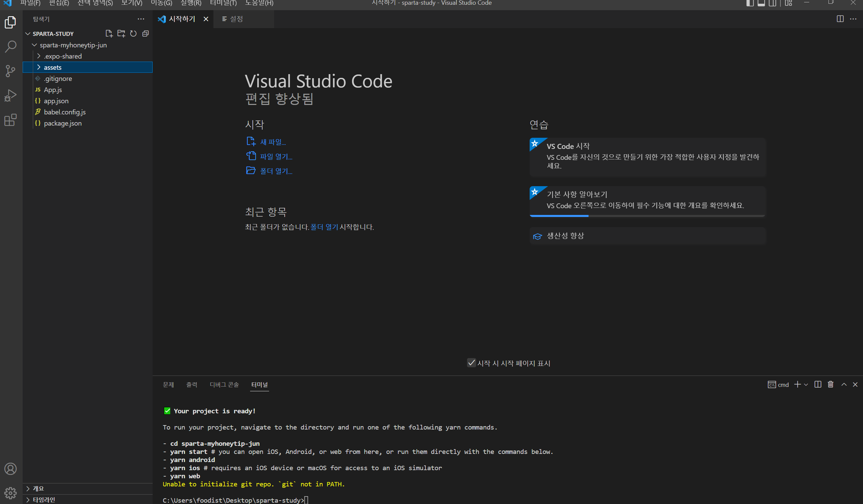
Task: Toggle bottom panel layout icon in title bar
Action: (761, 3)
